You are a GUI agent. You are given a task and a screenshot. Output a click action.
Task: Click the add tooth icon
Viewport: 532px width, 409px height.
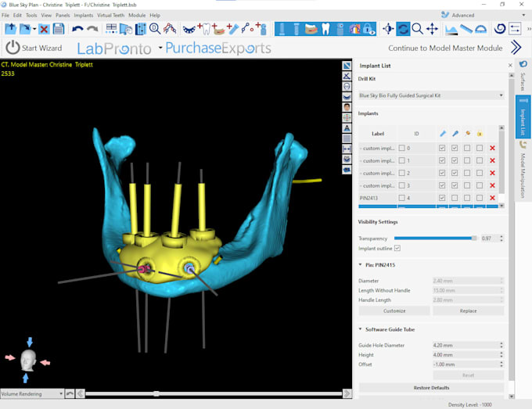204,29
